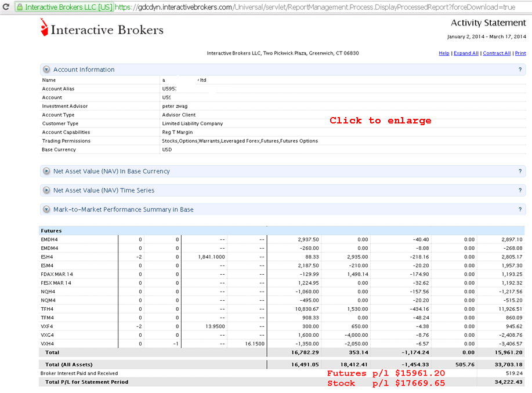Click the Interactive Brokers LLC Greenwich address line
The height and width of the screenshot is (393, 532).
[x=283, y=53]
